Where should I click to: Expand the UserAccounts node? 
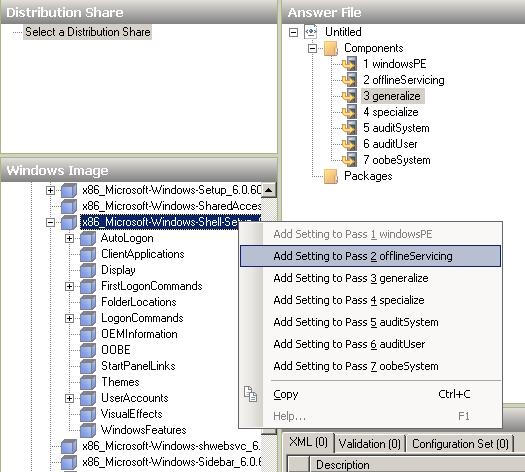(x=69, y=398)
